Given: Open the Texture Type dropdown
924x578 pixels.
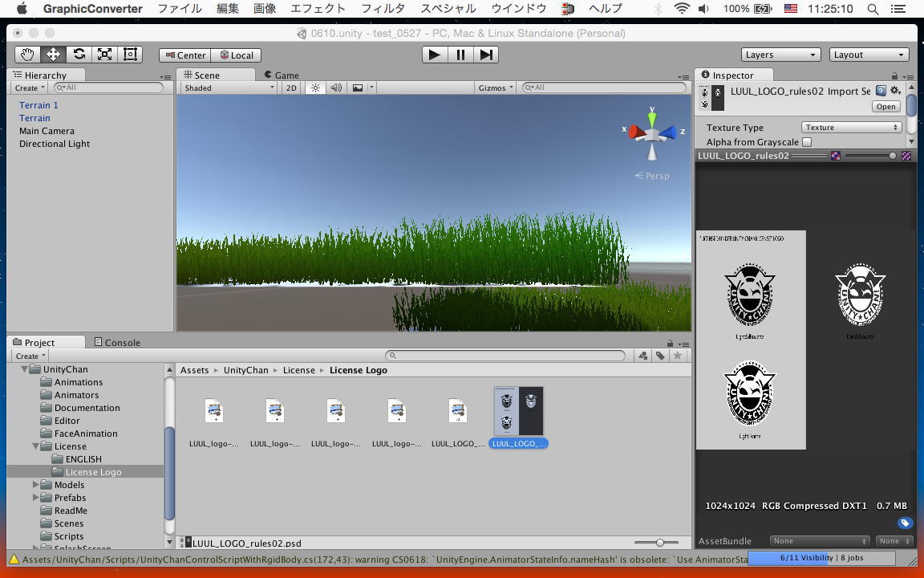Looking at the screenshot, I should click(850, 128).
